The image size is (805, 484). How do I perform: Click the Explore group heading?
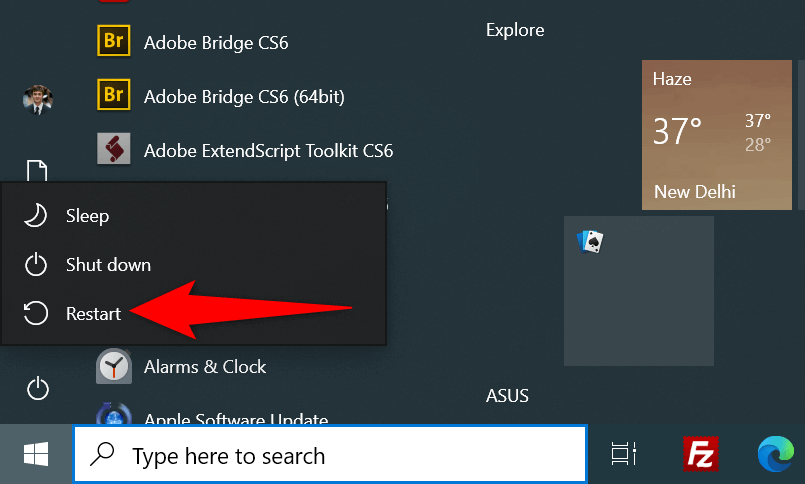tap(514, 30)
